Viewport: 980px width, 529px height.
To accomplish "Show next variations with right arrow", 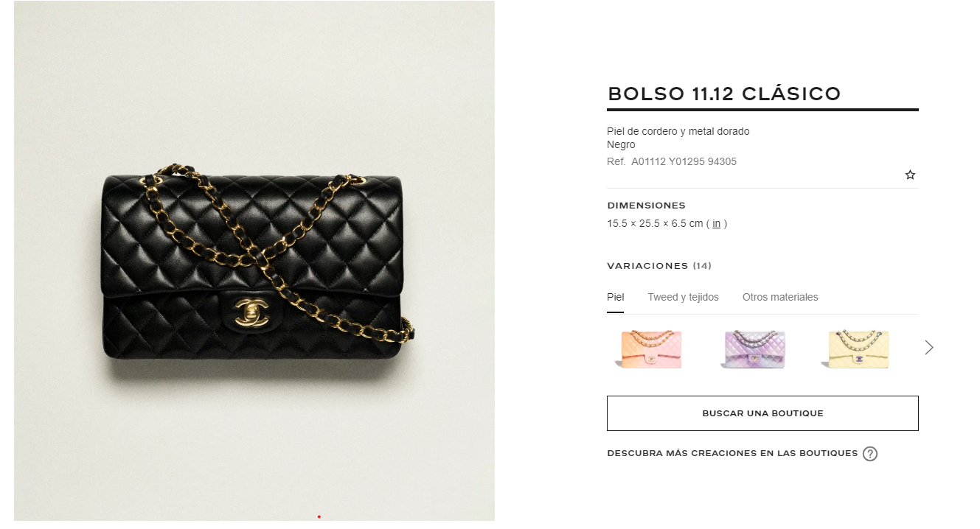I will [x=929, y=347].
